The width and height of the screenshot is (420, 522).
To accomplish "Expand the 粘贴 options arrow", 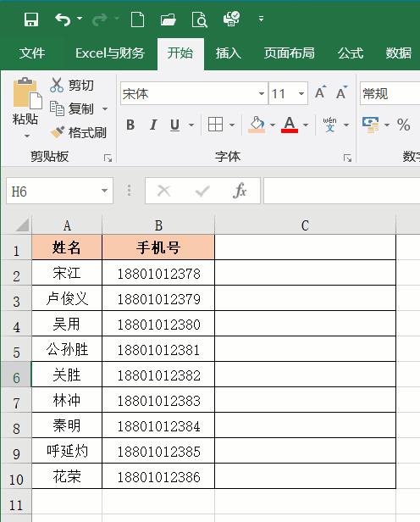I will pyautogui.click(x=27, y=136).
